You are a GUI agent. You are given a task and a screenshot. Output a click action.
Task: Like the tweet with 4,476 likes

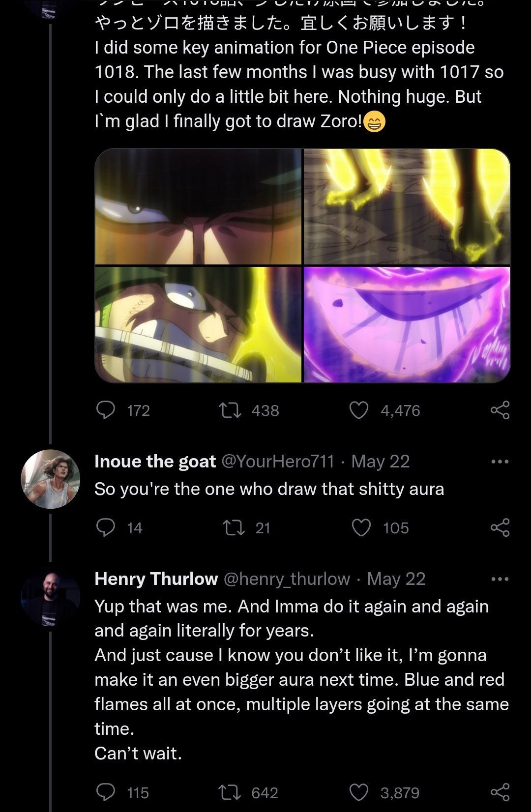358,410
